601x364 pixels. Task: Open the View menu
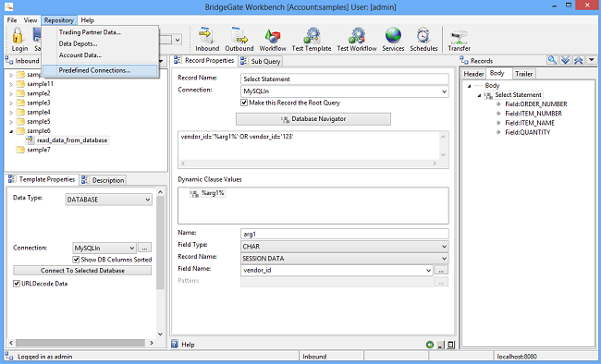(31, 20)
